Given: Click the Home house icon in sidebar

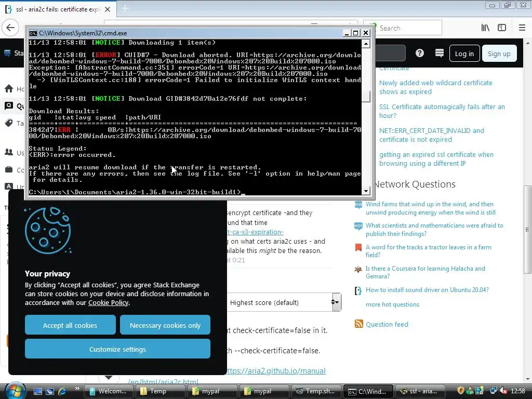Looking at the screenshot, I should click(x=9, y=88).
